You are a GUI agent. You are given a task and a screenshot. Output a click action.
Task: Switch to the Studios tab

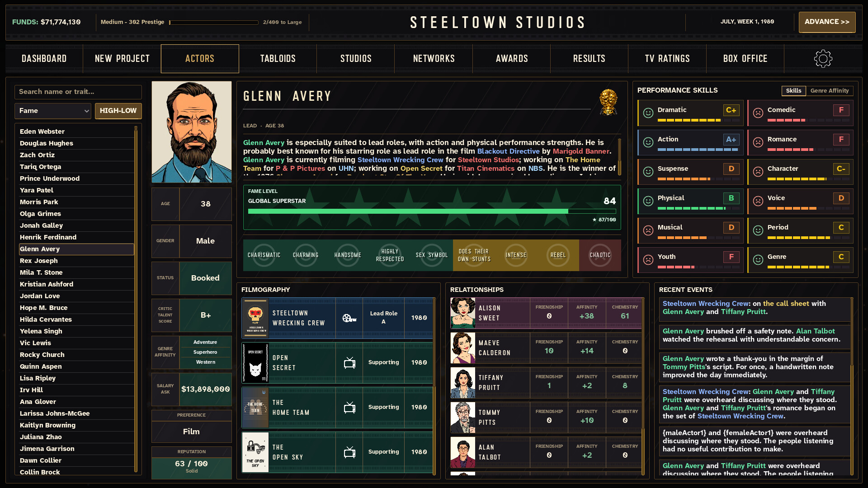356,59
